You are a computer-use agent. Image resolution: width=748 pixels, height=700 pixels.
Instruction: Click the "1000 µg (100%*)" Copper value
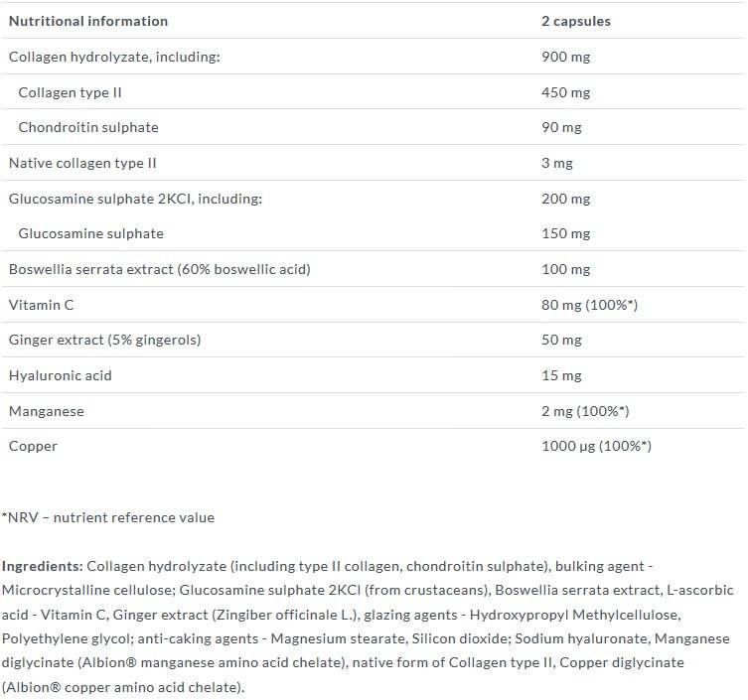click(x=596, y=446)
